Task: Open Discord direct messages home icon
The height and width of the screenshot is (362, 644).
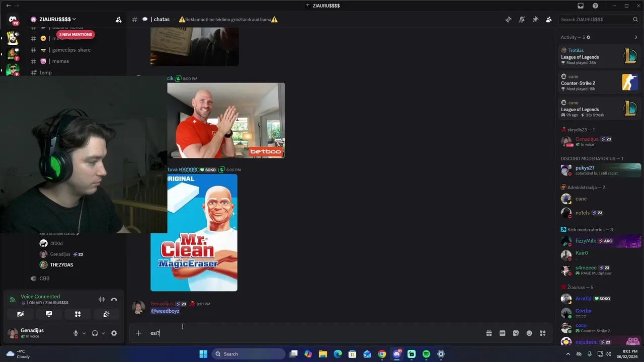Action: coord(13,20)
